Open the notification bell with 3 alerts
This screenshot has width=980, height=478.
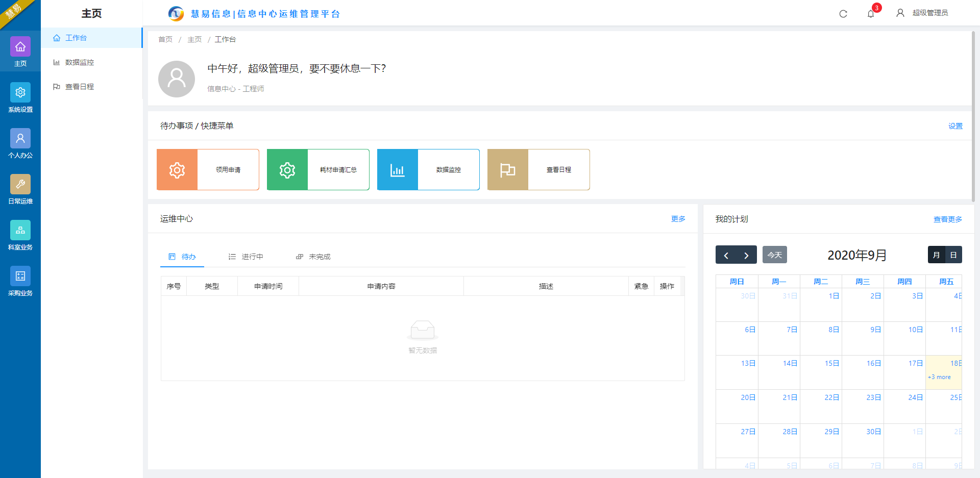(871, 14)
